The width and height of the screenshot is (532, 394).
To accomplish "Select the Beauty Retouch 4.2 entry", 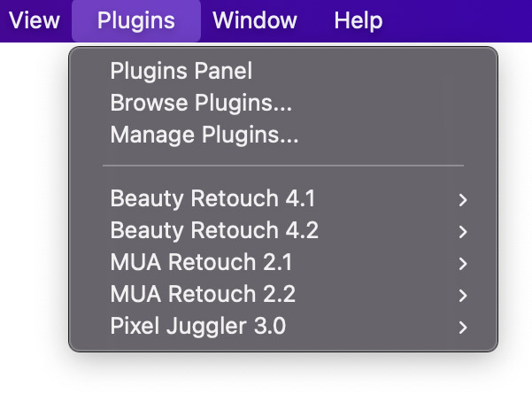I will [214, 230].
